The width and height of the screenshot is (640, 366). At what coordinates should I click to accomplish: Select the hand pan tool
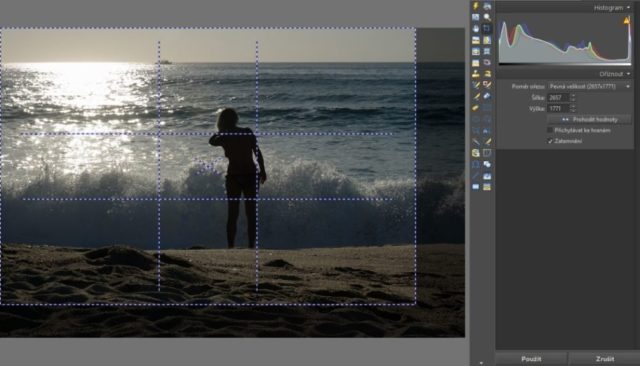tap(476, 29)
